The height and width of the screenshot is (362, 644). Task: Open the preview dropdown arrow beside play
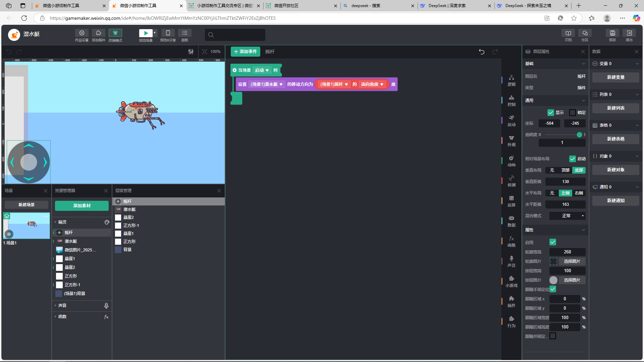click(x=155, y=33)
